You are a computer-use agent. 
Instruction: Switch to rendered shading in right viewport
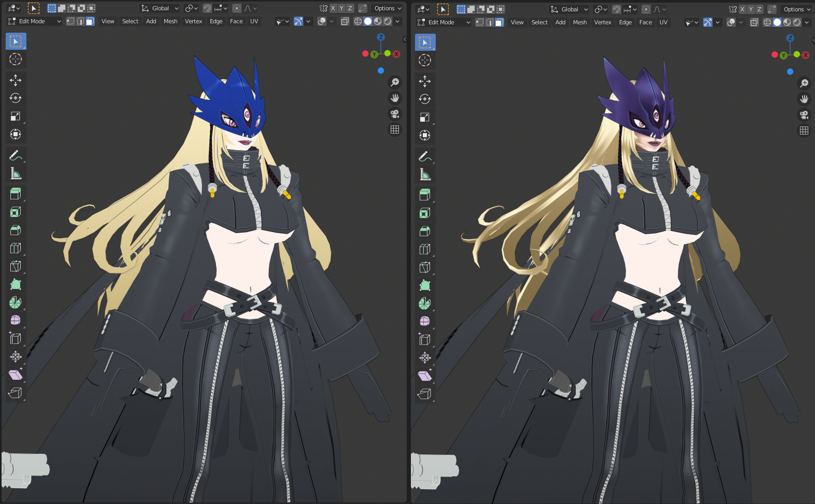point(797,22)
